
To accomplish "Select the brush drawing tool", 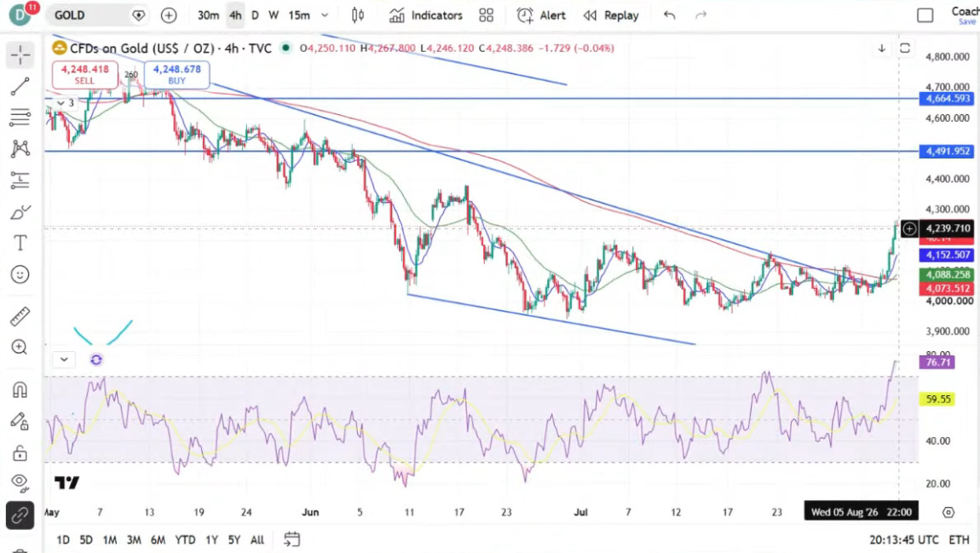I will coord(20,212).
